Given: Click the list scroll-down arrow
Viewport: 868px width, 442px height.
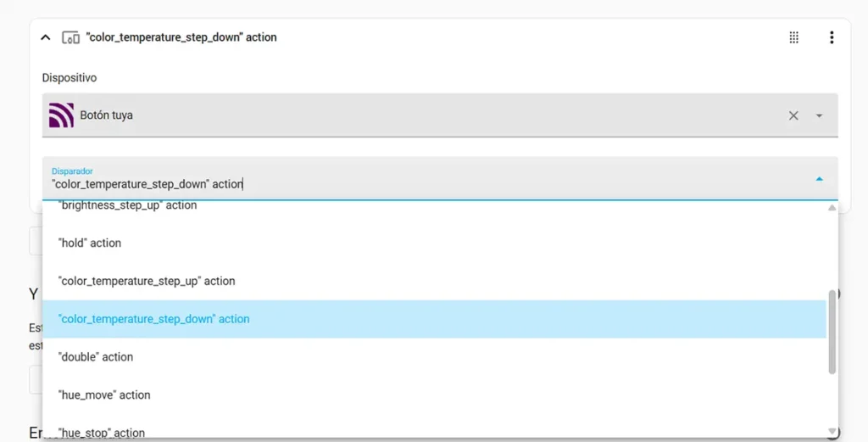Looking at the screenshot, I should tap(832, 432).
